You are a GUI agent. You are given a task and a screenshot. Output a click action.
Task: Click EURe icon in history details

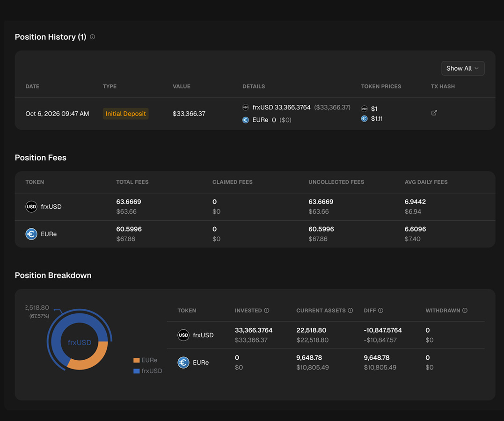tap(246, 120)
